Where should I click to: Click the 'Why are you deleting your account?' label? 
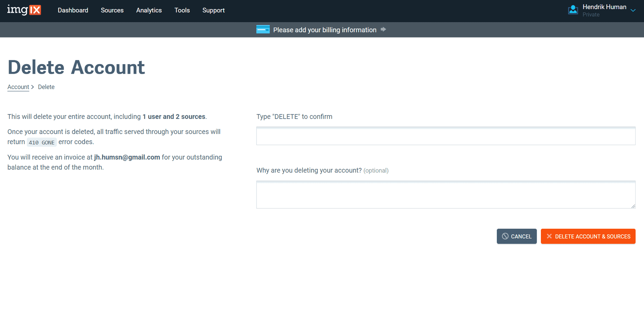pyautogui.click(x=309, y=171)
